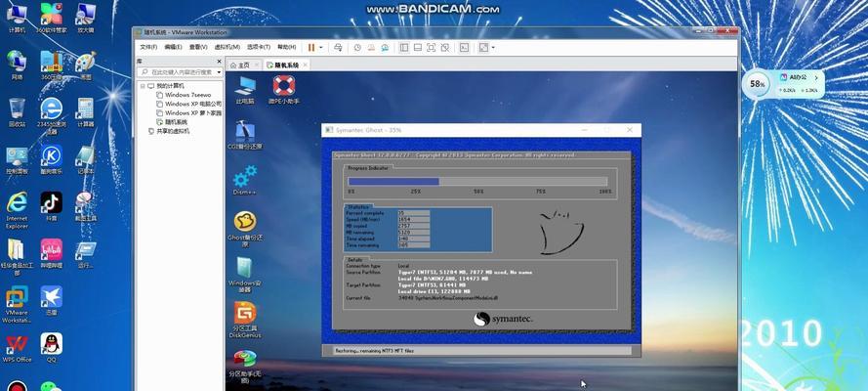This screenshot has height=391, width=868.
Task: Collapse the 我的计算机 tree node
Action: point(143,86)
